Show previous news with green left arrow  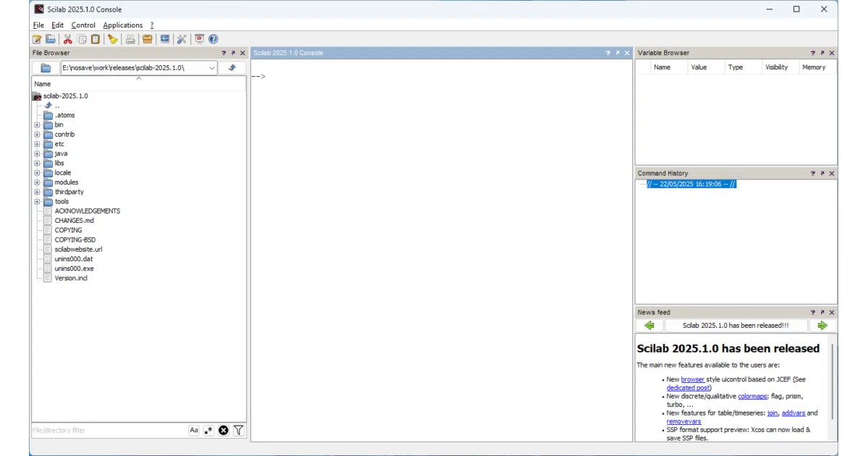[x=650, y=326]
